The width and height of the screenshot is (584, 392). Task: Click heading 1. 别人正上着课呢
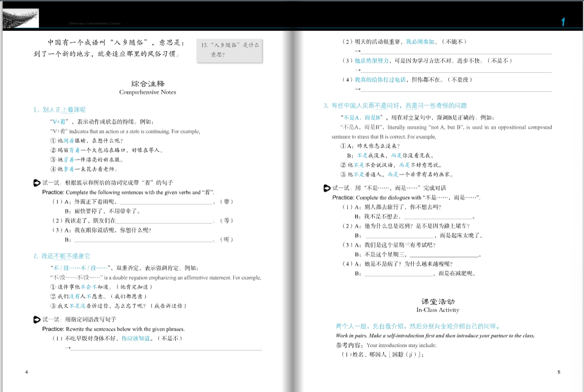(59, 110)
